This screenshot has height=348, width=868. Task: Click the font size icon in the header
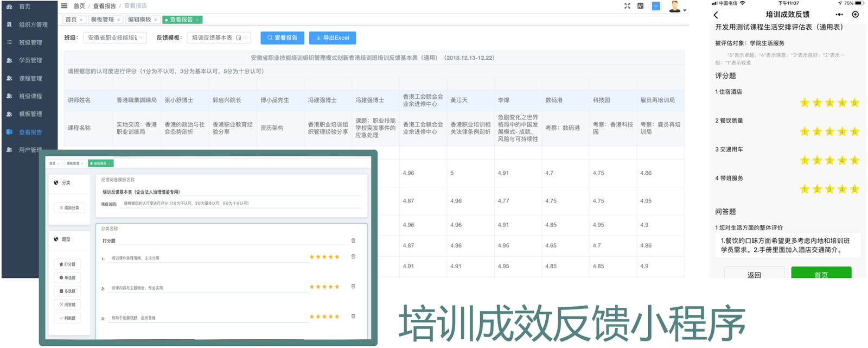pos(641,6)
